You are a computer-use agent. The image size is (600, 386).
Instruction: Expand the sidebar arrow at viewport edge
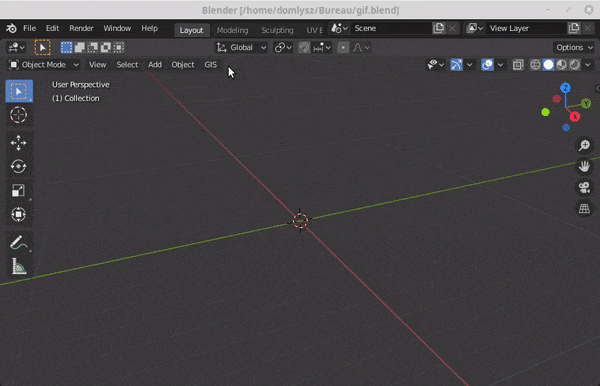(x=597, y=88)
